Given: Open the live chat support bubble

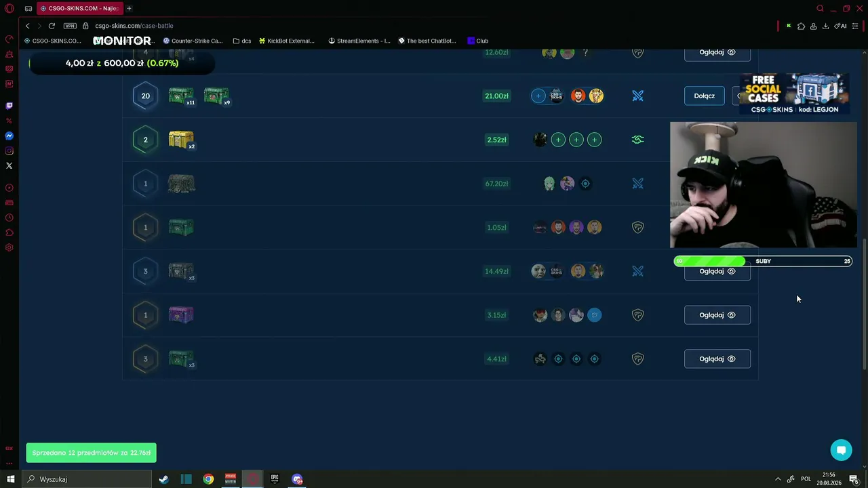Looking at the screenshot, I should pyautogui.click(x=841, y=450).
